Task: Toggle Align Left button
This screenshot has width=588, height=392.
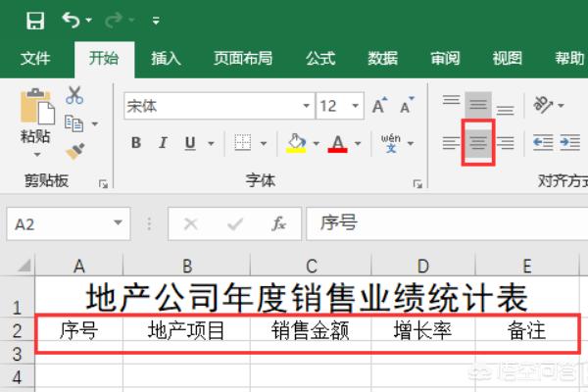Action: click(x=451, y=143)
